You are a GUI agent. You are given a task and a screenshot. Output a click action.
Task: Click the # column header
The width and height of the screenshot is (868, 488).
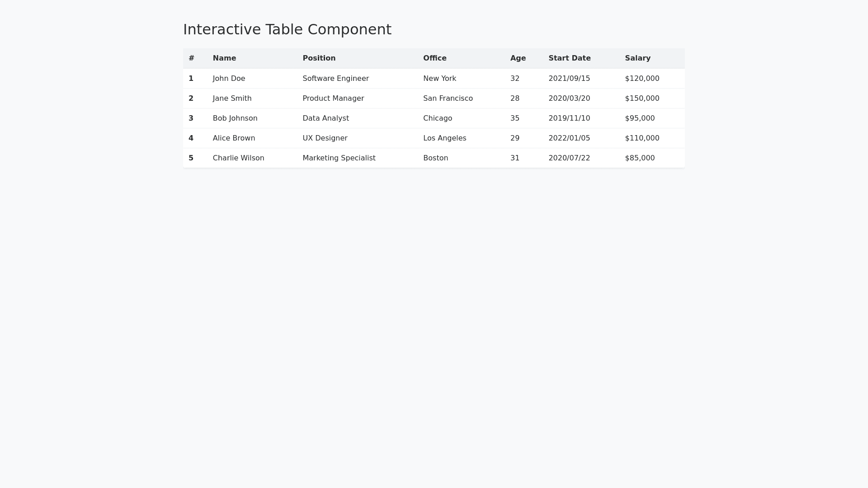191,58
